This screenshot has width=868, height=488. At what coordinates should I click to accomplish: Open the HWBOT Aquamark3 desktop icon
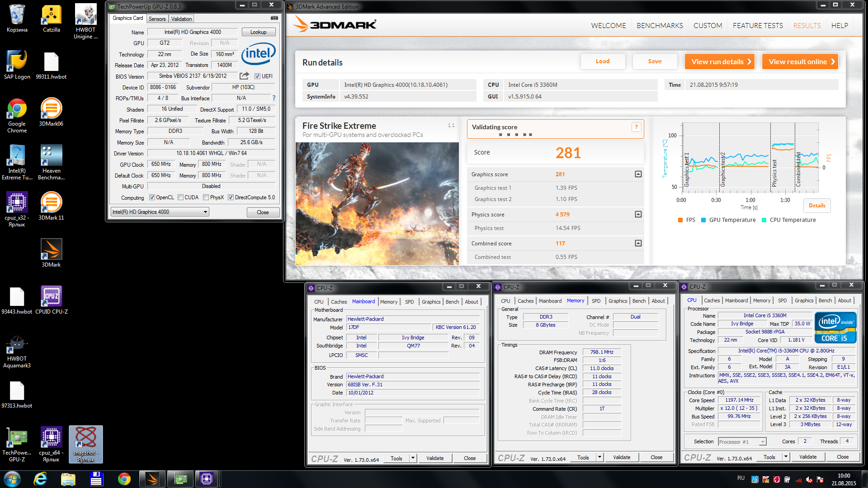17,352
